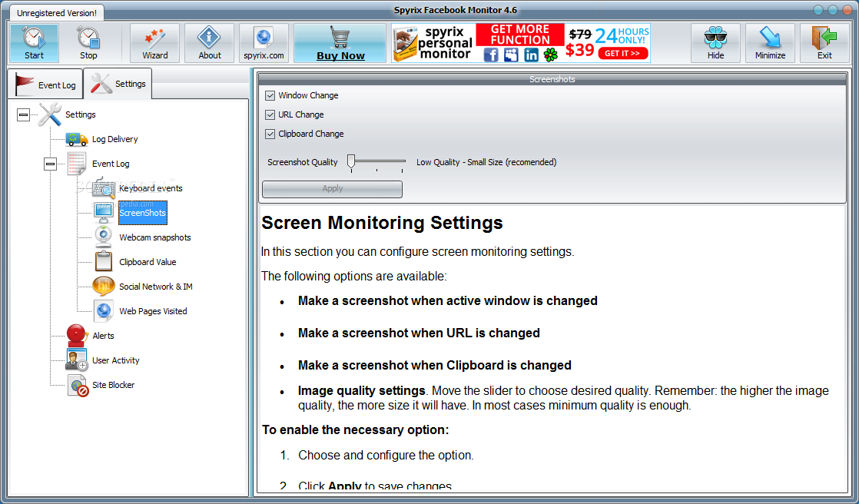Open the About info dialog

click(209, 43)
